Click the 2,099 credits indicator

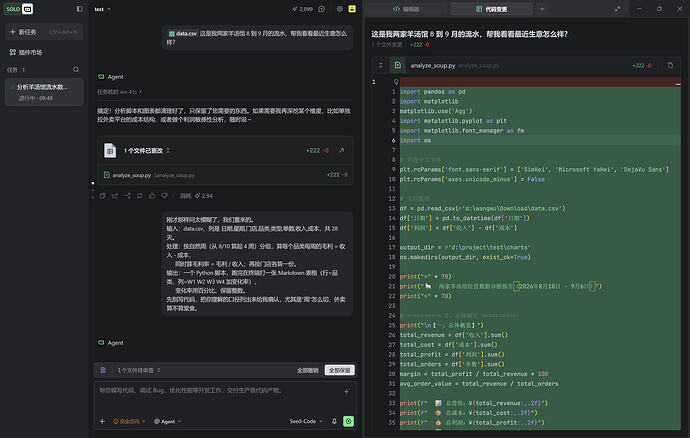point(302,9)
